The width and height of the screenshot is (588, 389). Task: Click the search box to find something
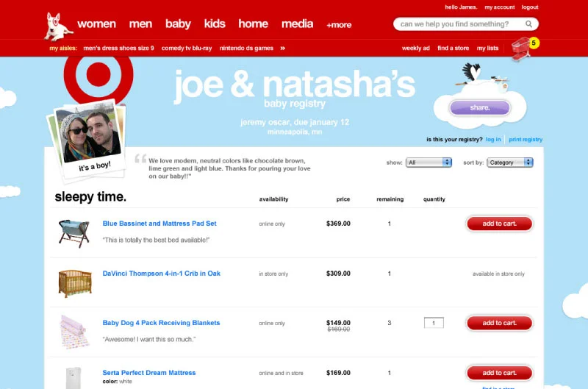click(466, 24)
